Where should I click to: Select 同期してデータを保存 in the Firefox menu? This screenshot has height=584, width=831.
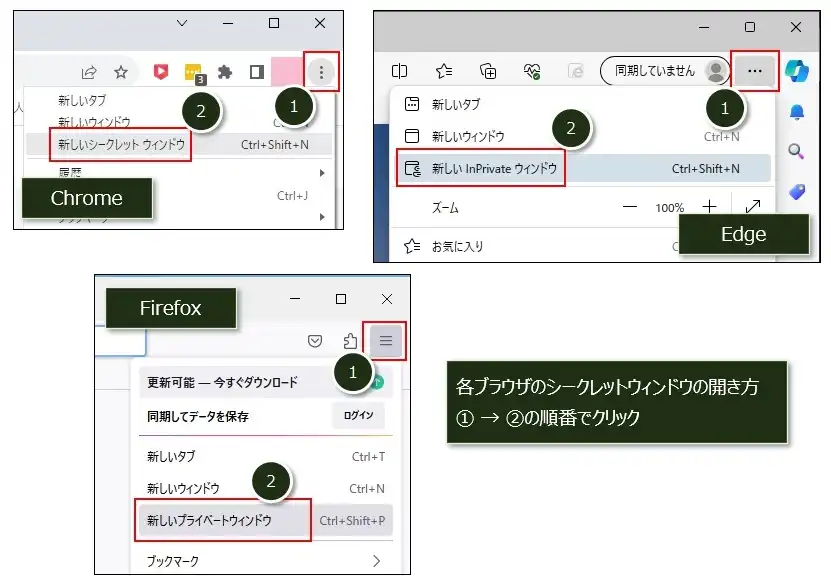coord(198,417)
